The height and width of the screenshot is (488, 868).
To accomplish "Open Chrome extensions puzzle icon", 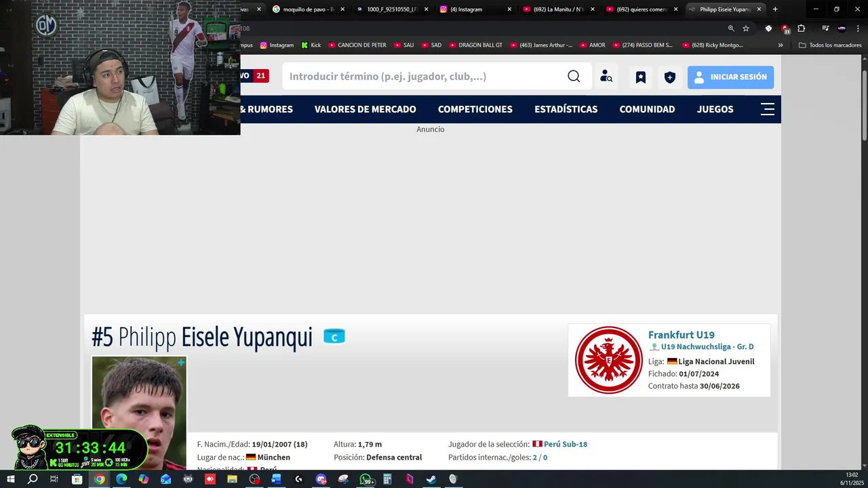I will pos(802,28).
